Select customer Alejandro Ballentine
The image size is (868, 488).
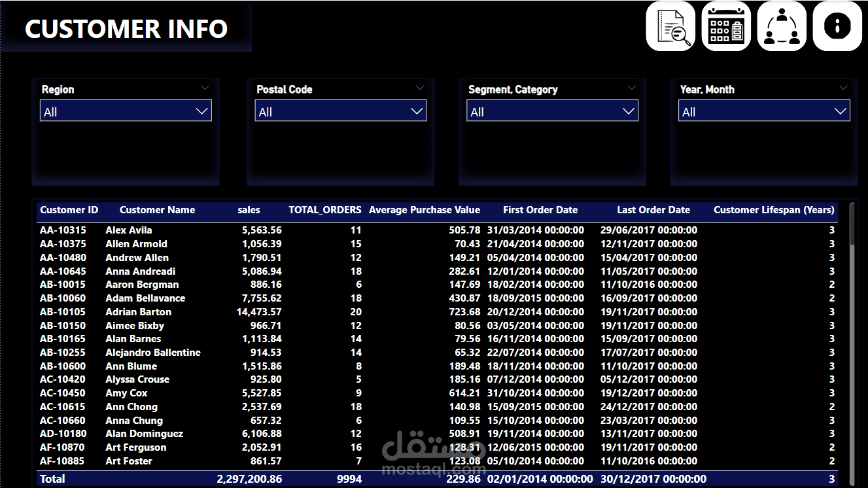click(x=153, y=353)
